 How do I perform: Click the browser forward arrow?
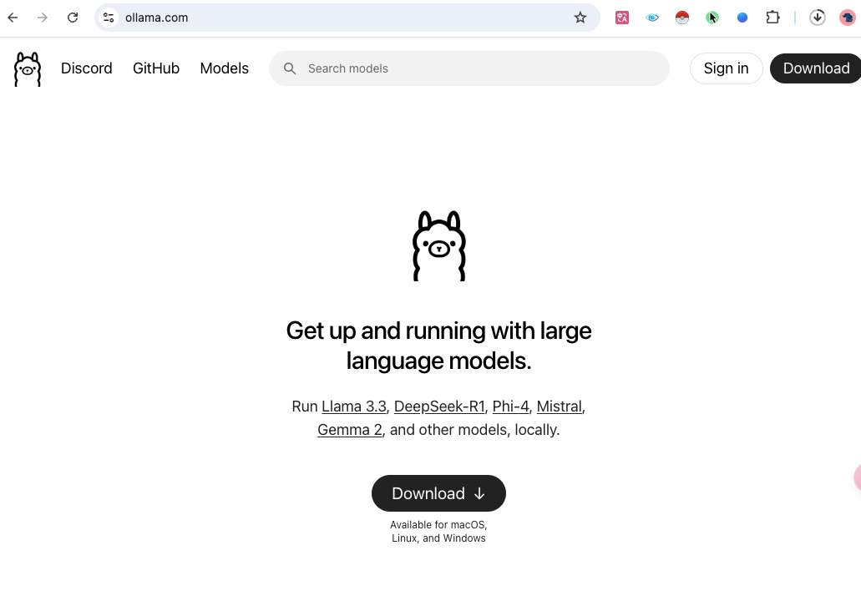coord(43,18)
